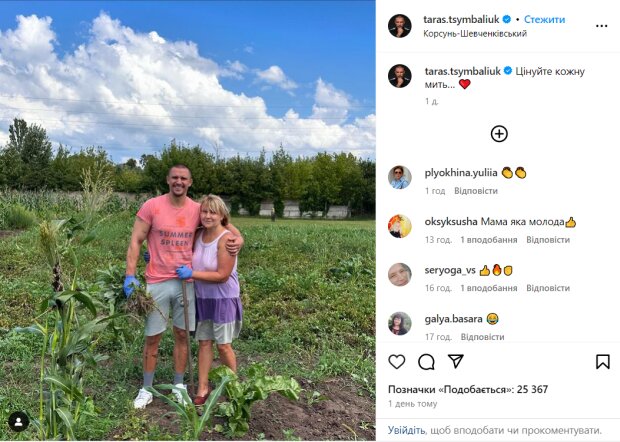Open oksyksusha profile avatar

point(400,226)
